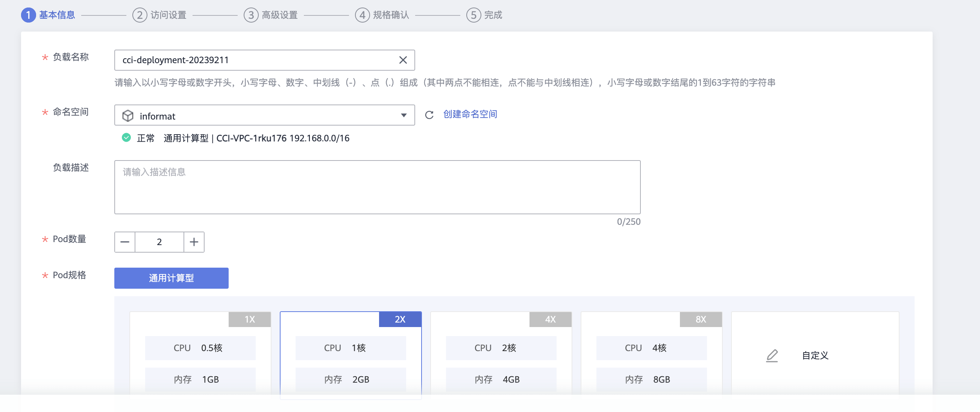Clear the workload name input using the X icon

(x=403, y=60)
